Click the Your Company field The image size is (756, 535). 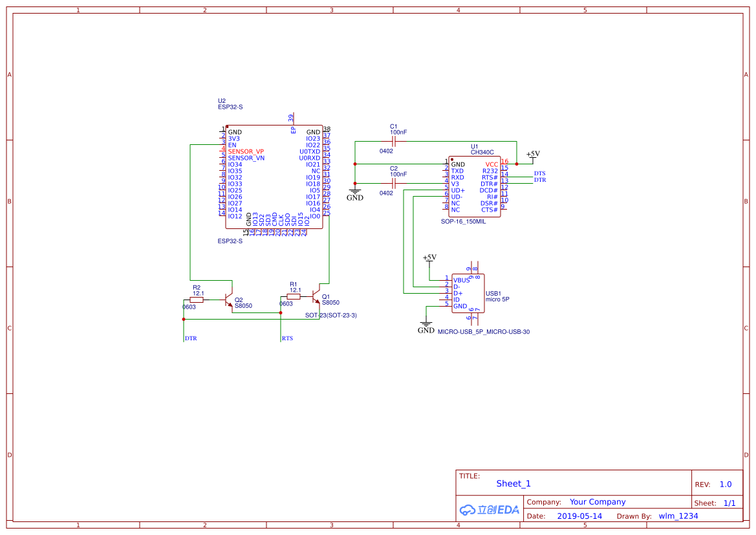[x=598, y=502]
